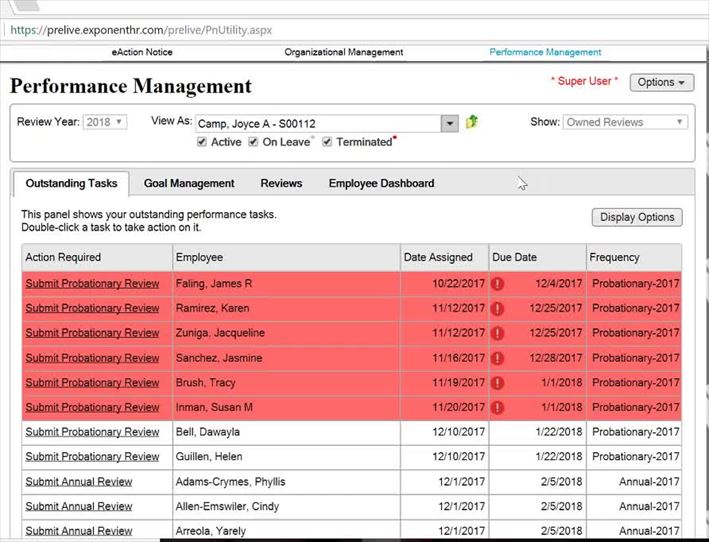Open the Review Year dropdown
Screen dimensions: 709x542
105,122
